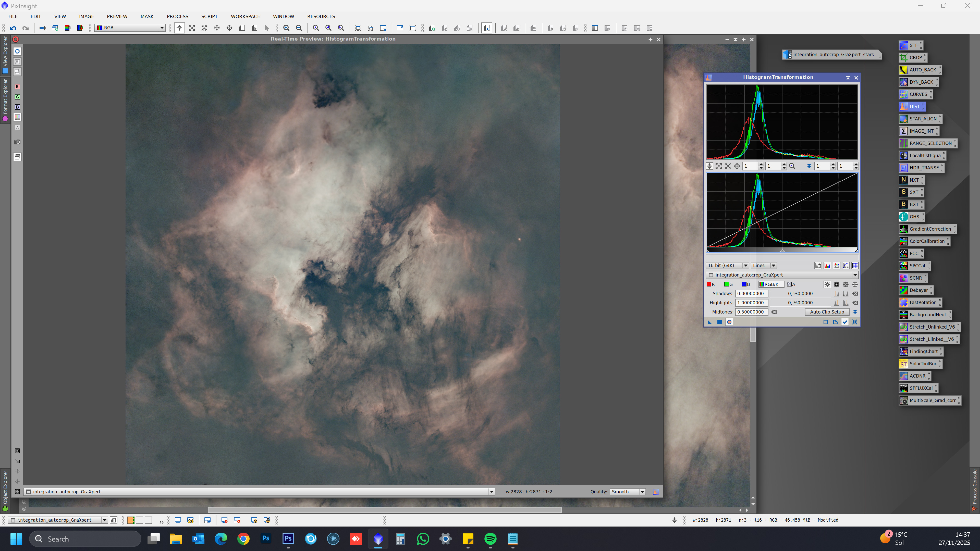Select the R channel in the histogram panel
This screenshot has width=980, height=551.
tap(711, 284)
